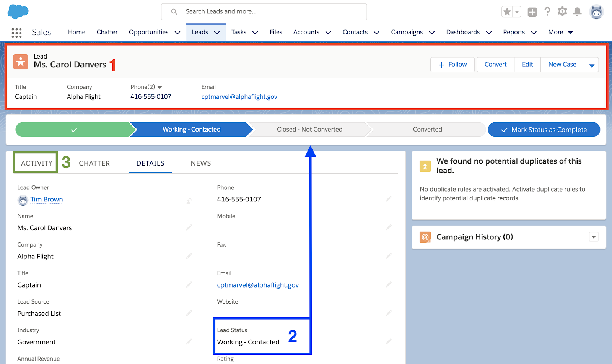Click the notifications bell icon
This screenshot has height=364, width=612.
577,12
